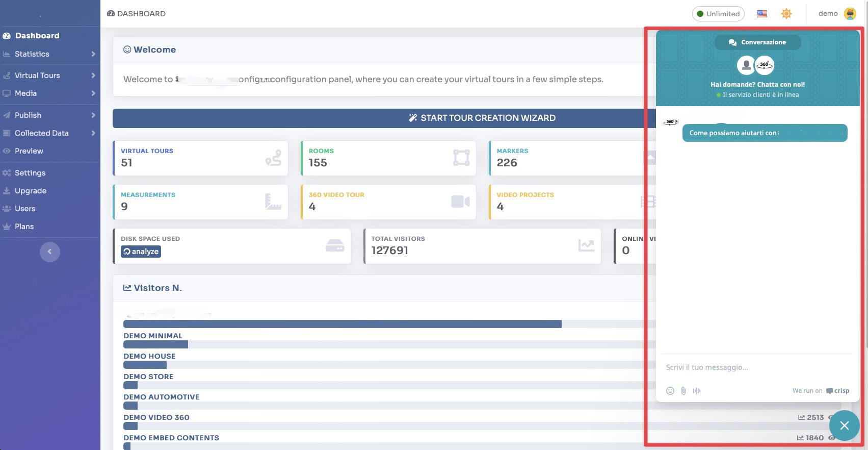Click the disk drive icon in Disk Space card
This screenshot has width=868, height=450.
(x=335, y=246)
